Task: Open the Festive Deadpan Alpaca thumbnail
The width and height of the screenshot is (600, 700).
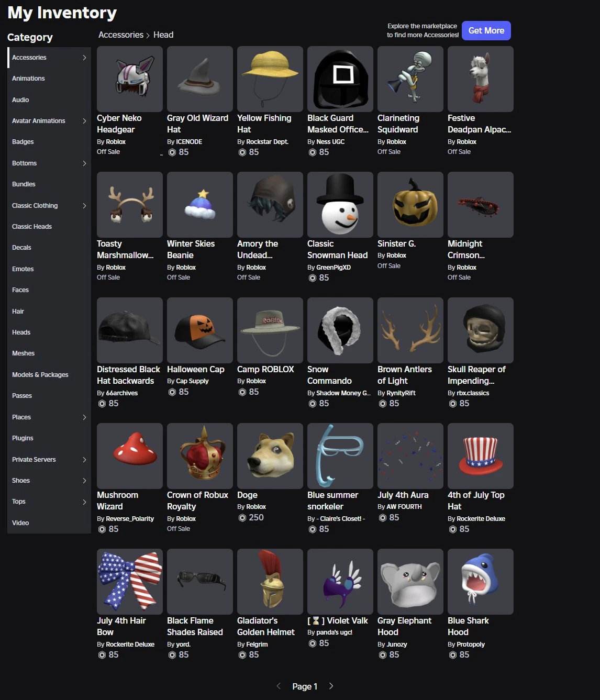Action: tap(481, 79)
